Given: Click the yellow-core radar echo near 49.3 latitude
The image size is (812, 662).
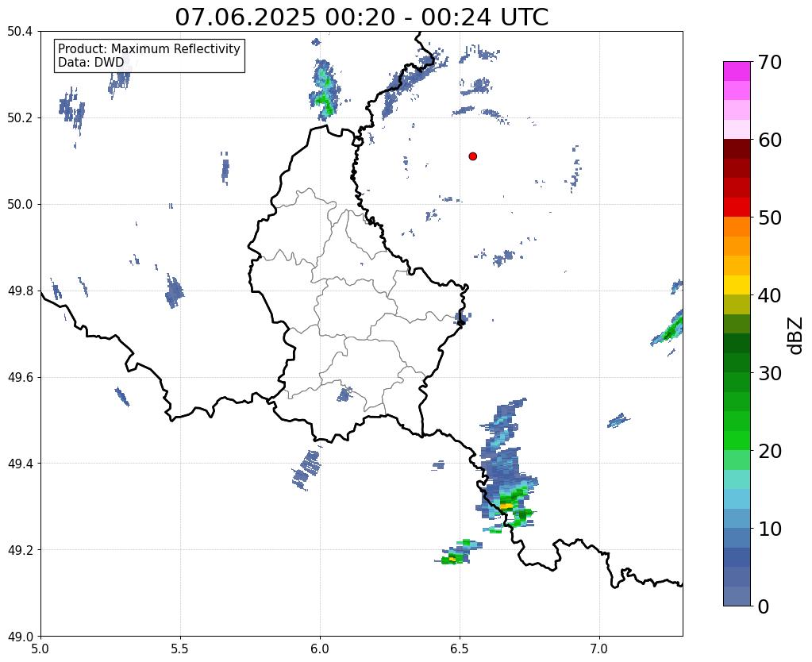Looking at the screenshot, I should pos(506,505).
